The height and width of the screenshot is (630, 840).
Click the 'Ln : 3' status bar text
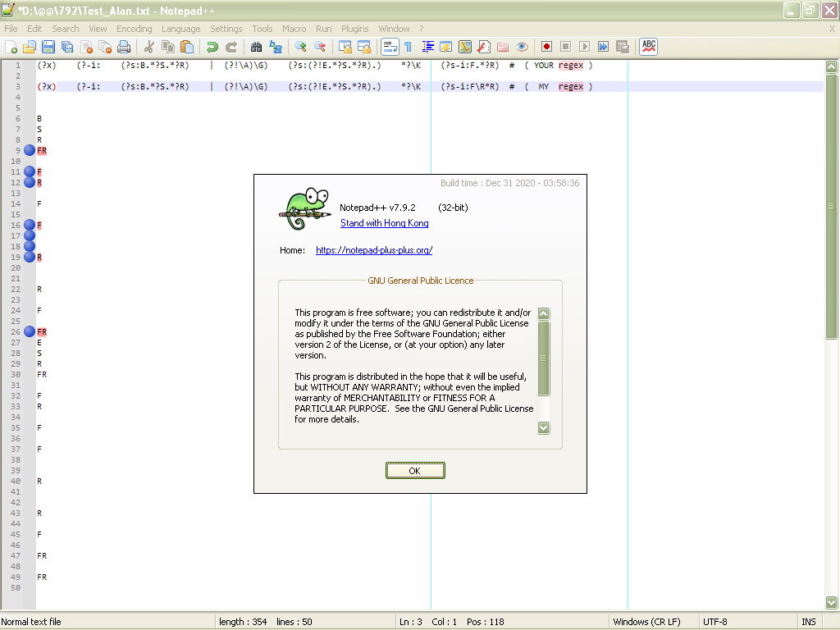click(x=410, y=622)
